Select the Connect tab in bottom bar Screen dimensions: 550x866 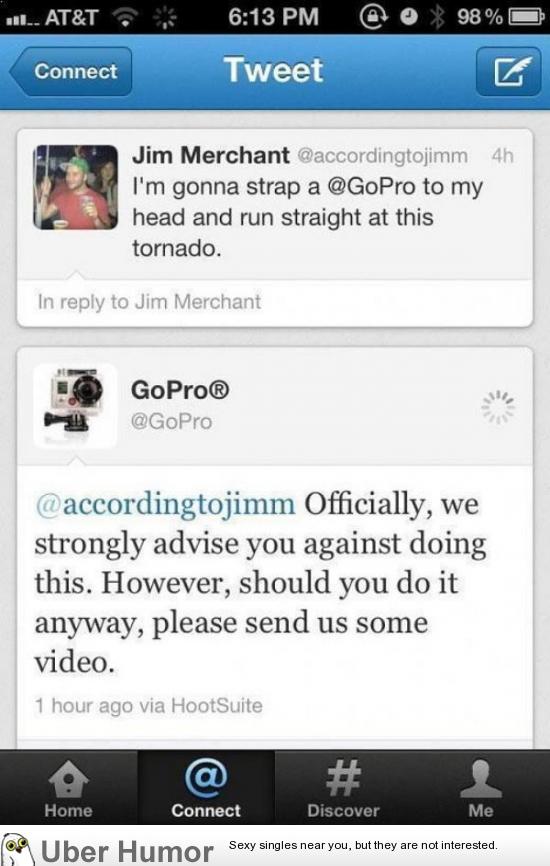coord(206,788)
